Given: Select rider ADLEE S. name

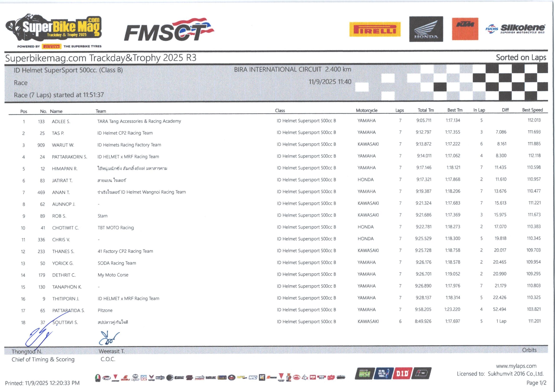Looking at the screenshot, I should click(x=61, y=121).
